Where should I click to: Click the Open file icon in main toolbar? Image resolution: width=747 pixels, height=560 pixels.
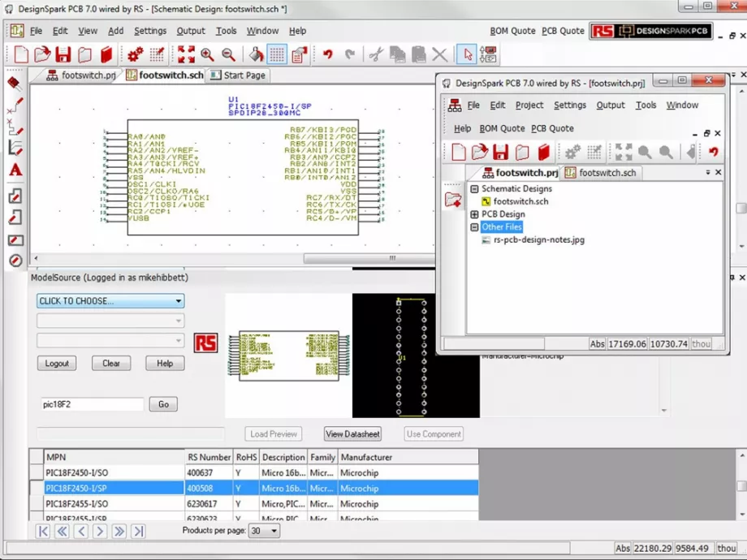[x=42, y=54]
